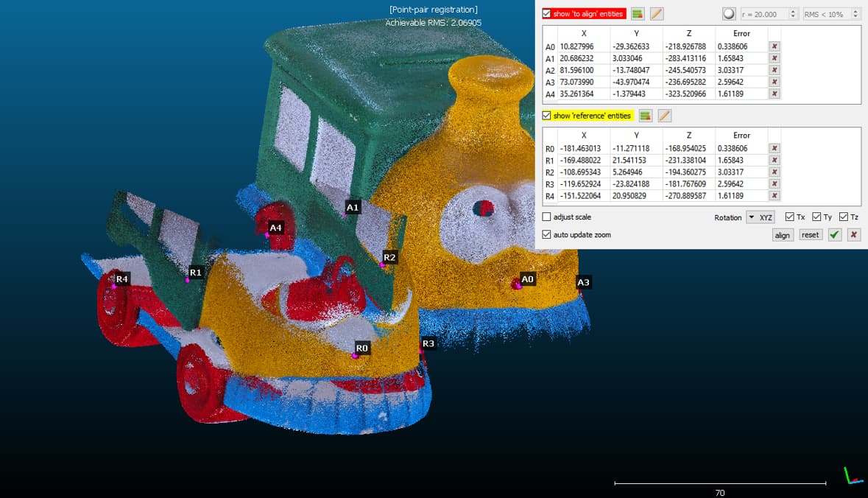Click table icon next to 'to align' entities
868x498 pixels.
point(637,14)
